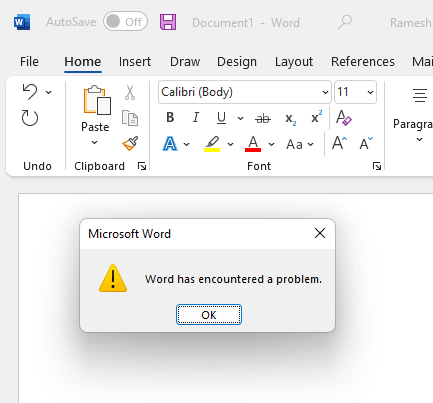Screen dimensions: 433x403
Task: Apply yellow text highlight color
Action: (212, 144)
